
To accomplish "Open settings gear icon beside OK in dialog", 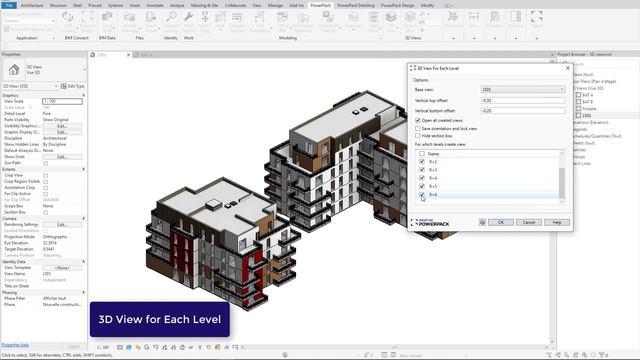I will coord(482,222).
